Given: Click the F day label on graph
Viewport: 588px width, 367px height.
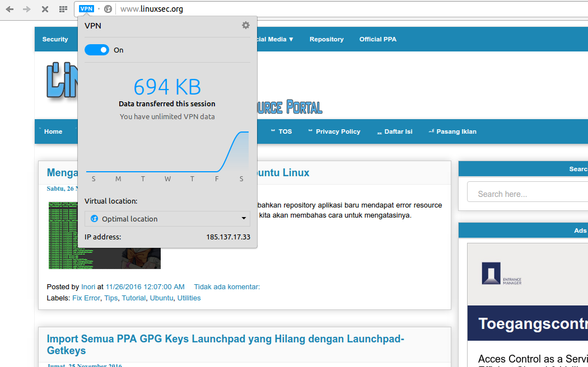Looking at the screenshot, I should [x=217, y=179].
